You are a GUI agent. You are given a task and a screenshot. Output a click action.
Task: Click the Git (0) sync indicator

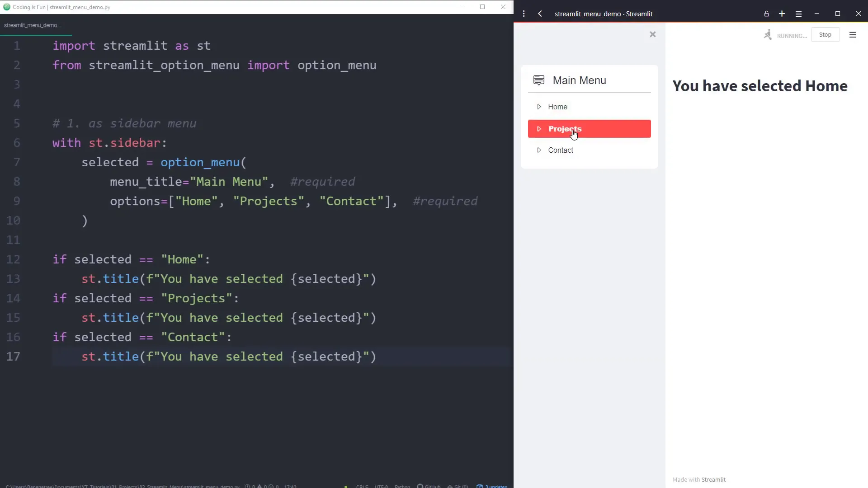tap(458, 486)
